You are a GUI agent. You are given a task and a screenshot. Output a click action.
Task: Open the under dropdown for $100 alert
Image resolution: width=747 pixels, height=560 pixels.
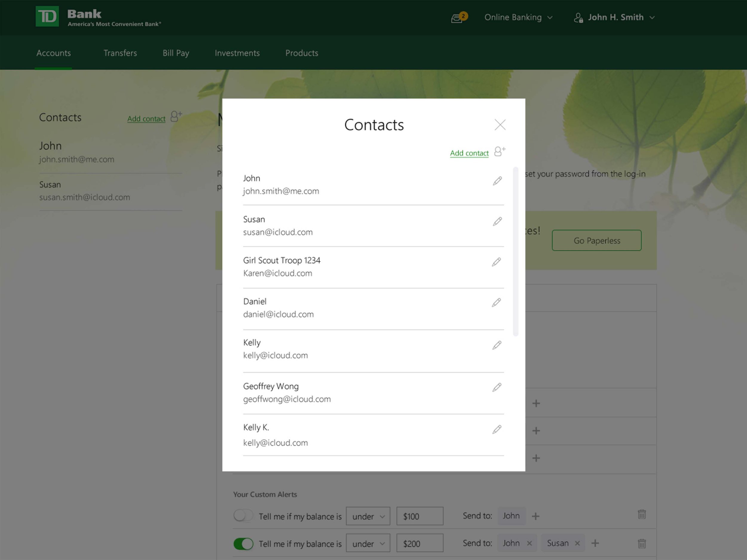click(368, 516)
